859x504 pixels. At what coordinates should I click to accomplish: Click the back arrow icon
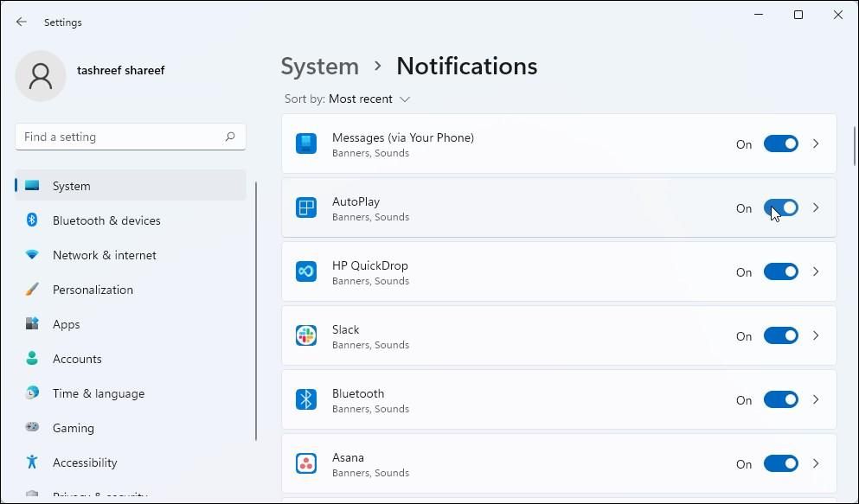click(22, 22)
